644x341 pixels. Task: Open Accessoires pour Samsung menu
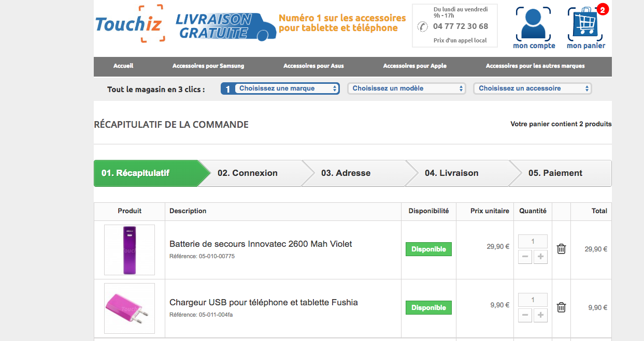(x=208, y=66)
